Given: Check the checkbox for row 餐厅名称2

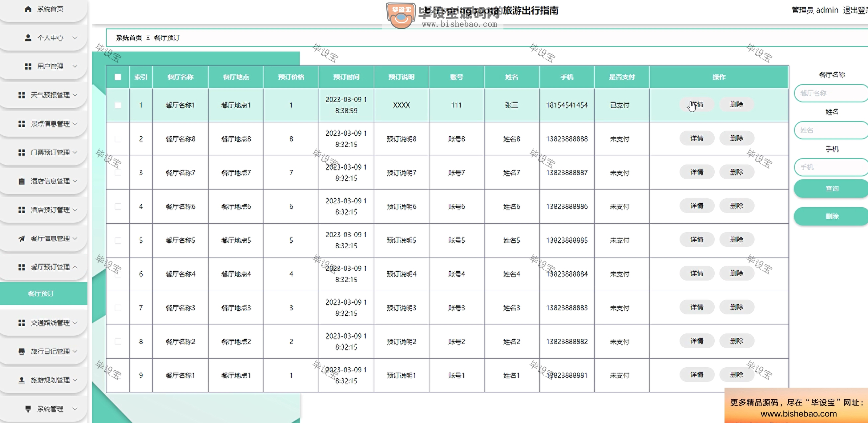Looking at the screenshot, I should (x=118, y=341).
